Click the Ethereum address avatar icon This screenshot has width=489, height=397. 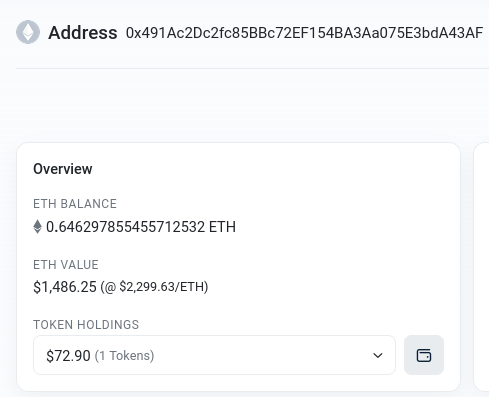tap(28, 32)
